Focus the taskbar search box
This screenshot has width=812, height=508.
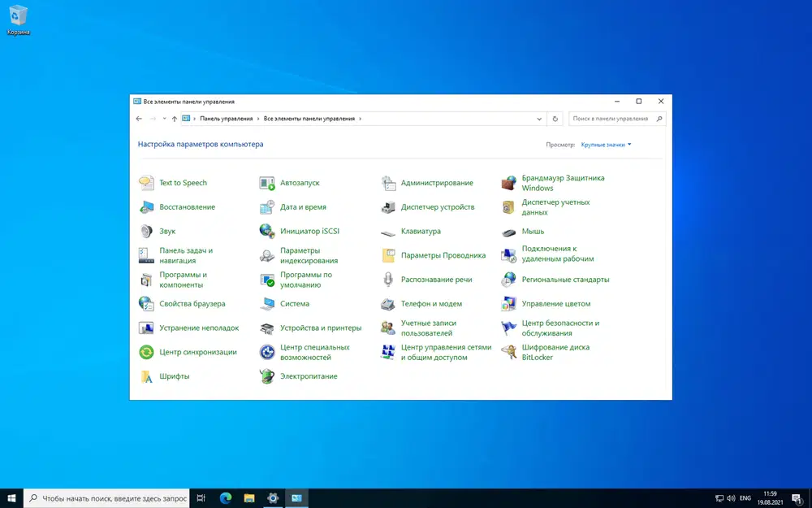pyautogui.click(x=106, y=498)
